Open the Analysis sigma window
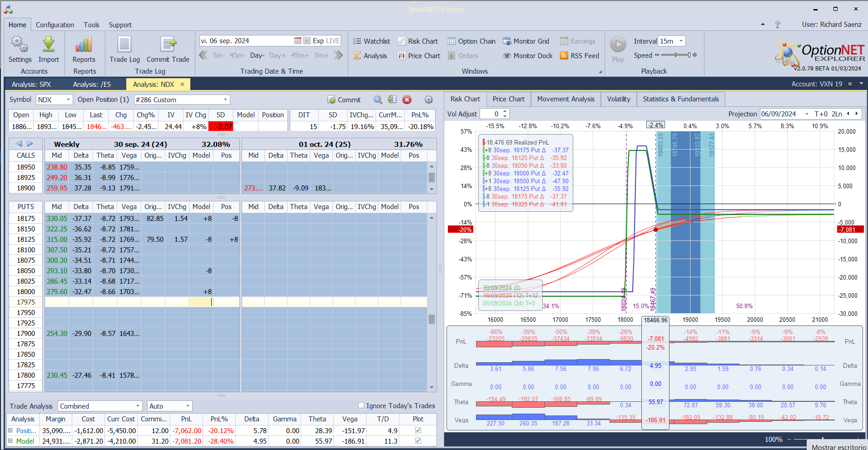This screenshot has height=450, width=868. click(370, 56)
